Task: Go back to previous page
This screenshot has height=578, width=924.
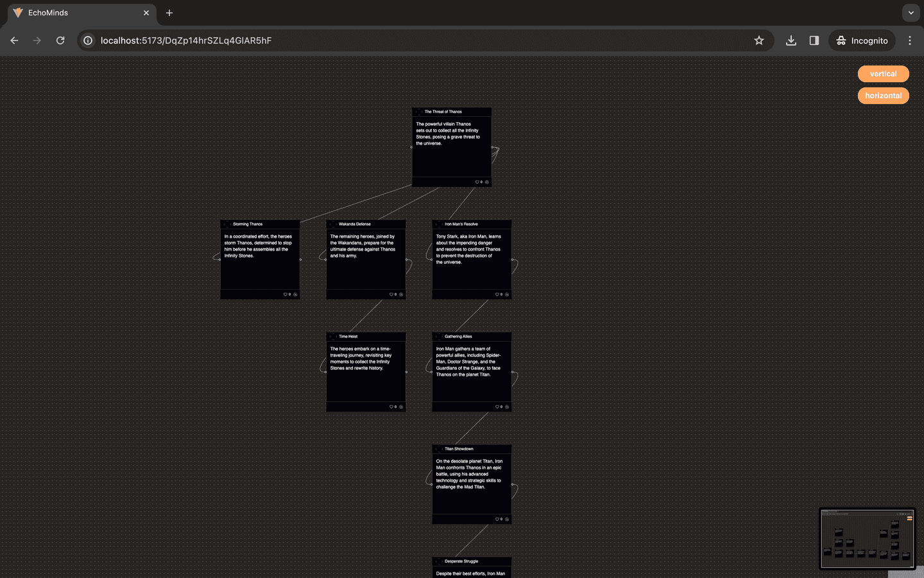Action: coord(14,40)
